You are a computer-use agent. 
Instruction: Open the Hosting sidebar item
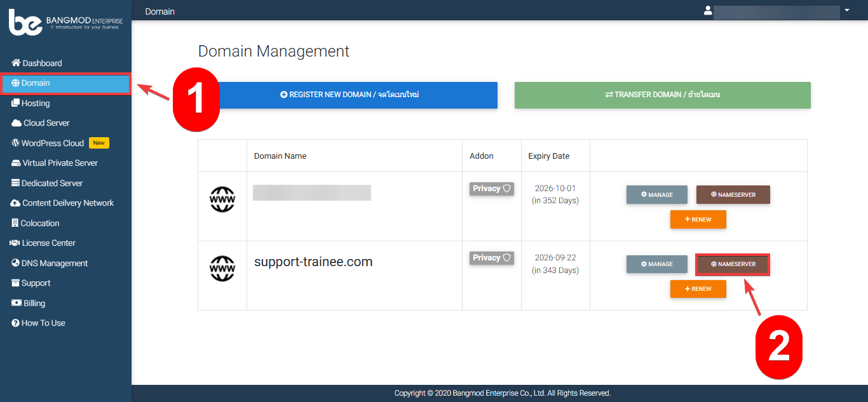tap(36, 103)
